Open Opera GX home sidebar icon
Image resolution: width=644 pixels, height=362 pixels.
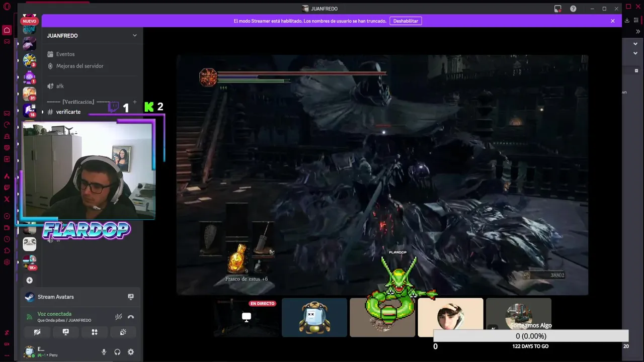7,30
